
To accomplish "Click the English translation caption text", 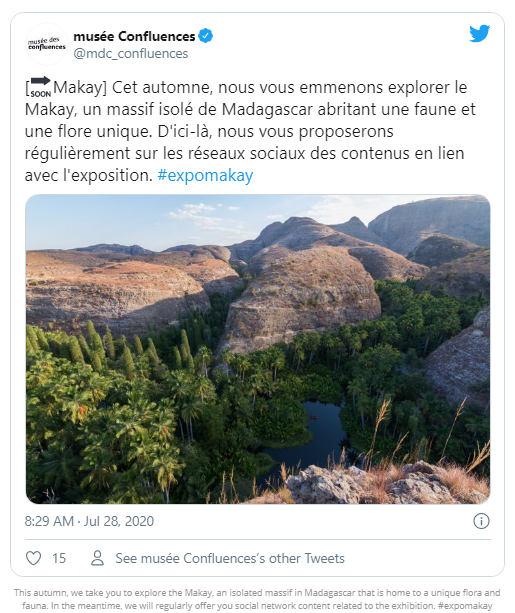I will click(257, 599).
